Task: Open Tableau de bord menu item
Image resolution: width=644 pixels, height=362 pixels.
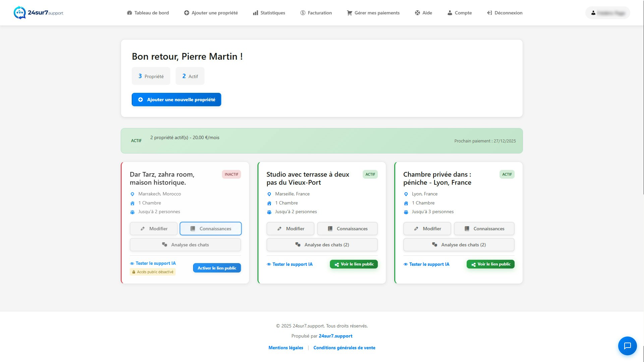Action: 147,13
